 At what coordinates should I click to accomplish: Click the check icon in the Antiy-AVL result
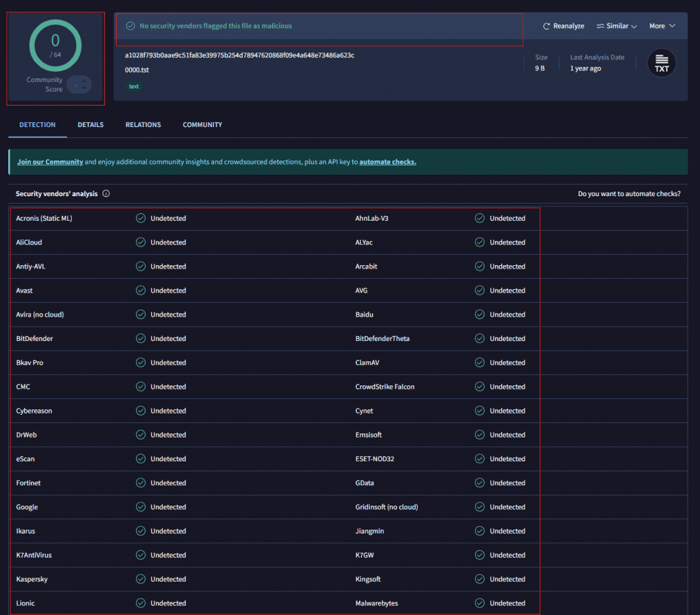[141, 266]
